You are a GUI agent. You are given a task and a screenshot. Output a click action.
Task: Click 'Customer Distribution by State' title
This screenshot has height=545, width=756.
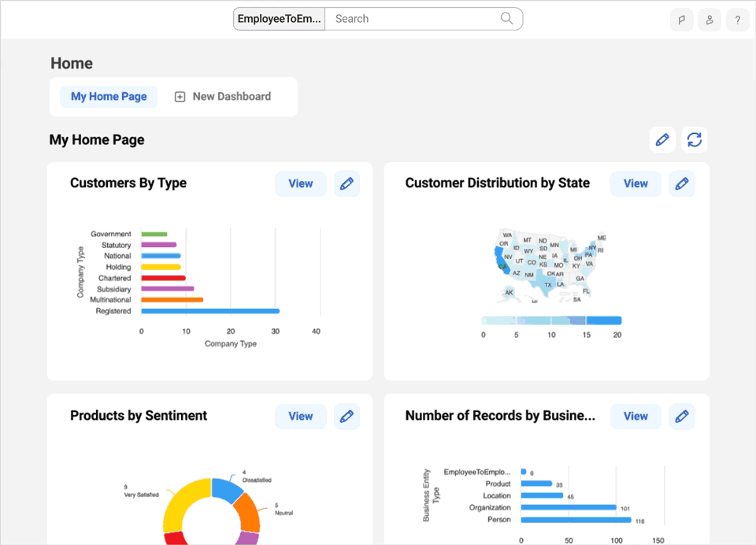pos(498,184)
